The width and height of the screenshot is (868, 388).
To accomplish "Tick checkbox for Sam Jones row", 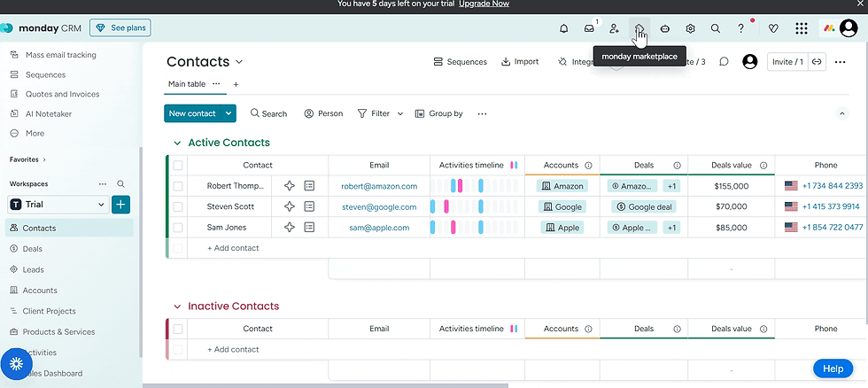I will point(178,227).
